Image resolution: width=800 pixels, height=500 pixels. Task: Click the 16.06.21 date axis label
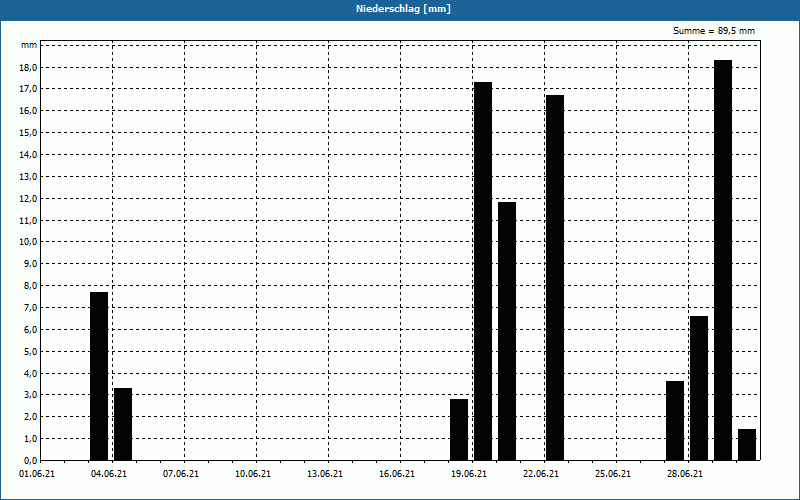(396, 474)
